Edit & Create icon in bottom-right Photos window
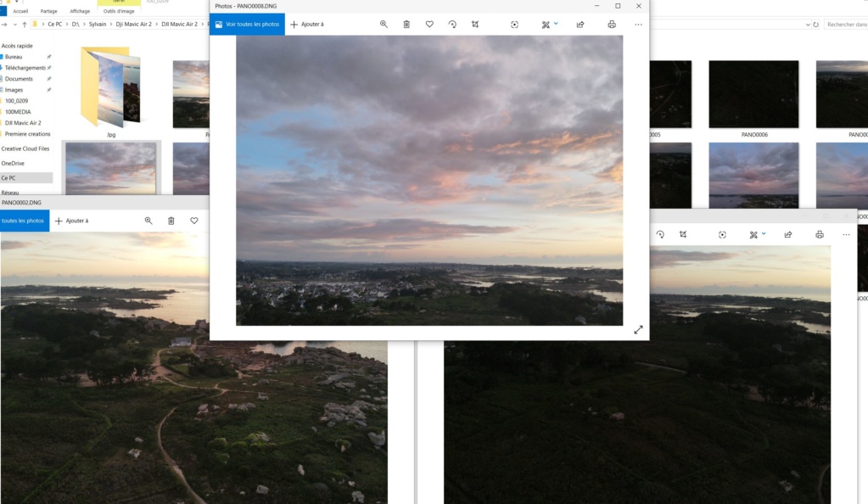 [x=753, y=235]
